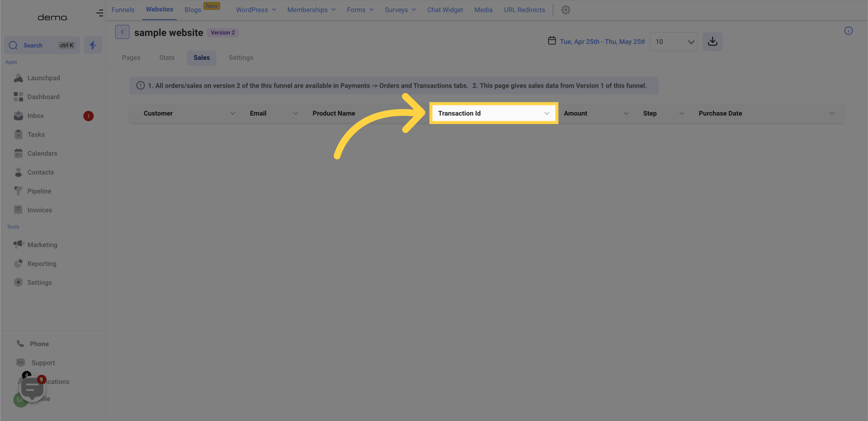Switch to the Stats sub-tab
The width and height of the screenshot is (868, 421).
[167, 58]
